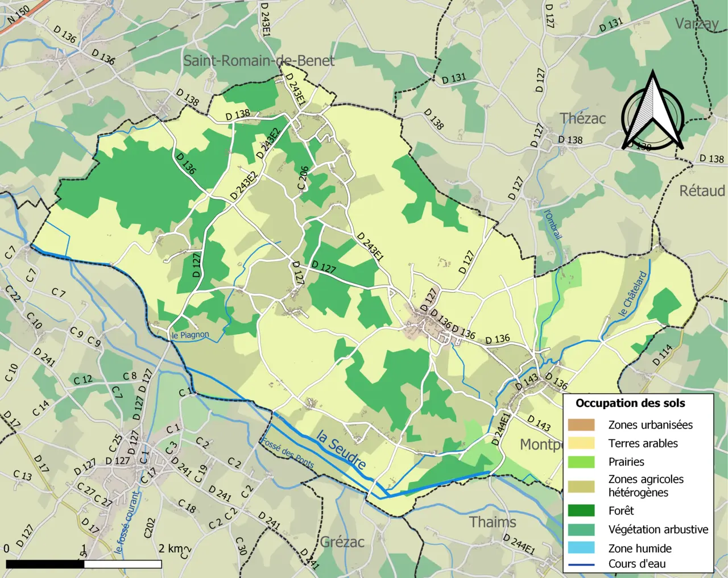
Task: Click the Thézac town label
Action: (582, 118)
